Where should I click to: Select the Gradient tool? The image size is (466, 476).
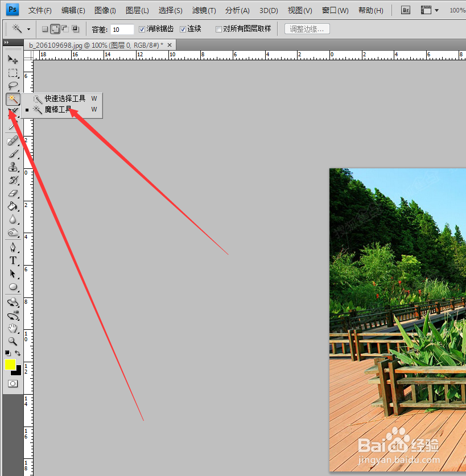[x=13, y=207]
